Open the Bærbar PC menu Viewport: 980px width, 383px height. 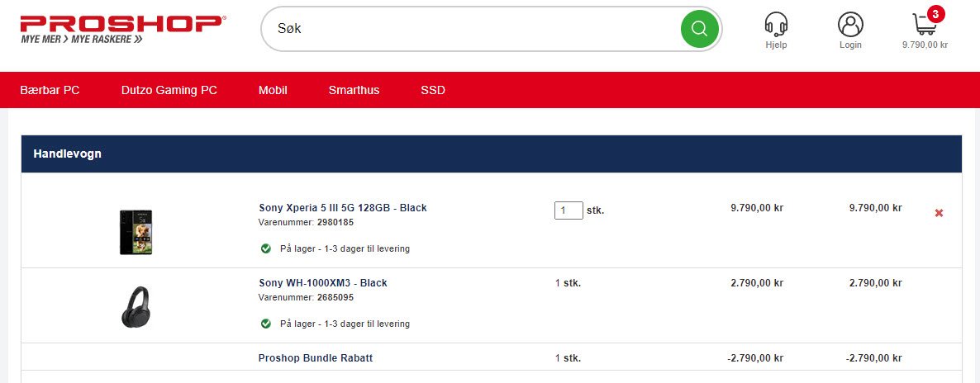[50, 90]
